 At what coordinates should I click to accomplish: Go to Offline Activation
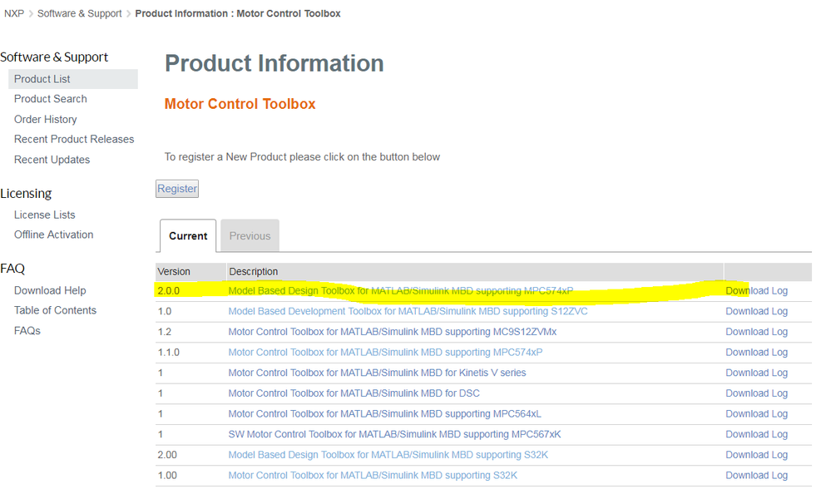(x=54, y=235)
